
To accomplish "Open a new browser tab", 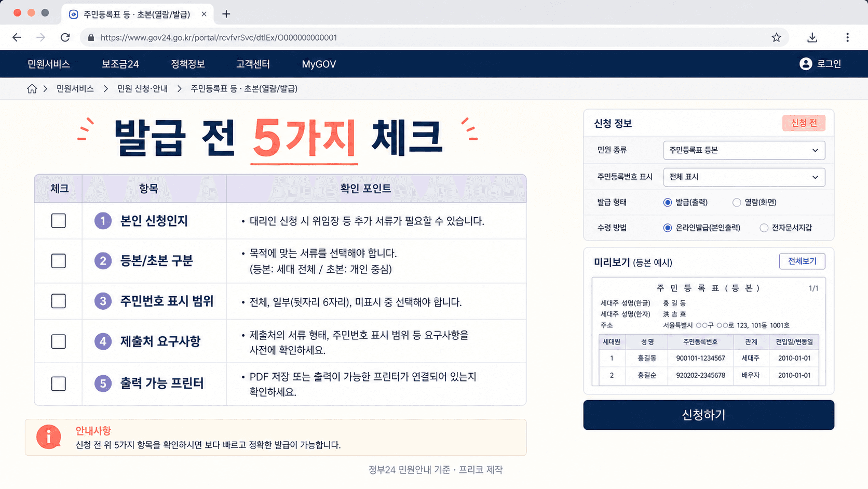I will [x=226, y=14].
